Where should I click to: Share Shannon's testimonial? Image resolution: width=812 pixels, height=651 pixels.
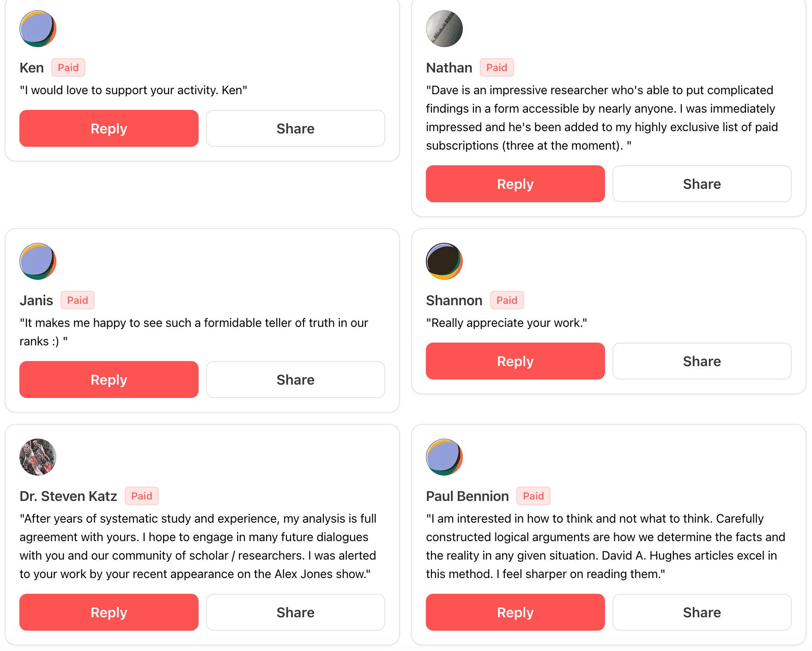coord(702,361)
